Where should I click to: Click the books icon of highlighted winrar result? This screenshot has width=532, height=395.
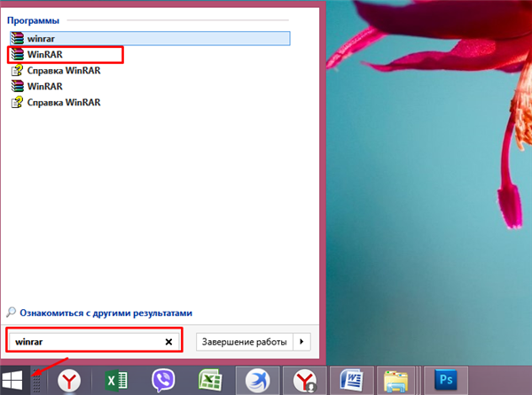coord(18,39)
